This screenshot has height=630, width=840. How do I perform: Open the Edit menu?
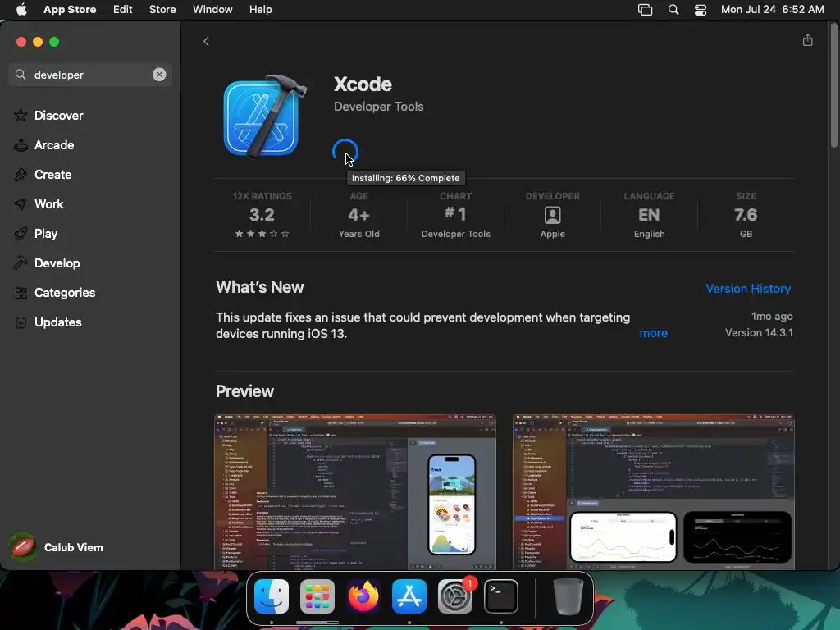click(x=123, y=10)
